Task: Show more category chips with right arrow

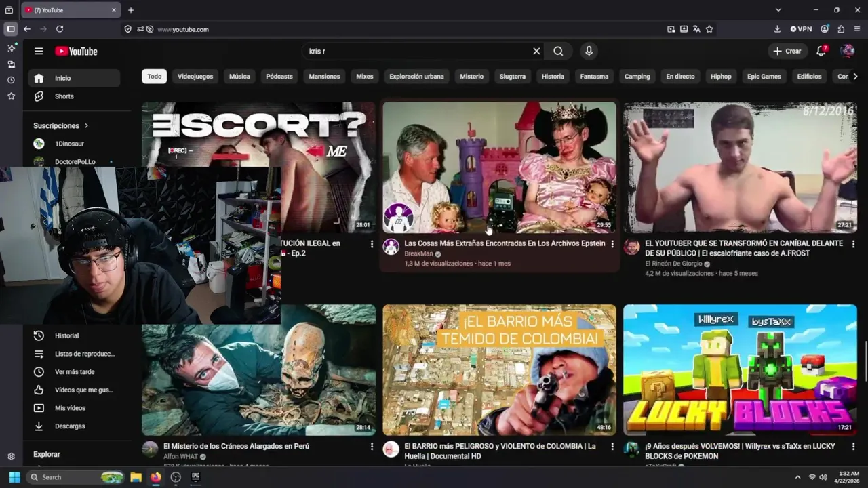Action: (854, 77)
